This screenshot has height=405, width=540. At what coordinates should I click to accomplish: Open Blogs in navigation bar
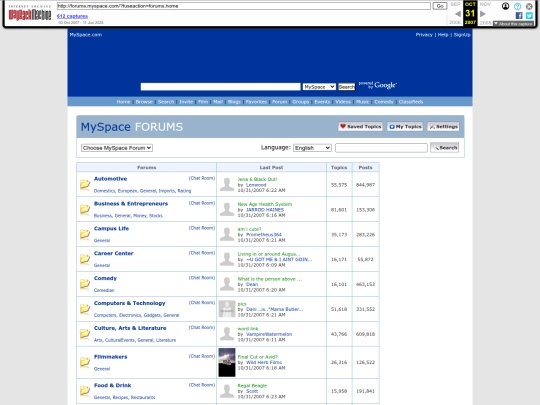(x=234, y=102)
